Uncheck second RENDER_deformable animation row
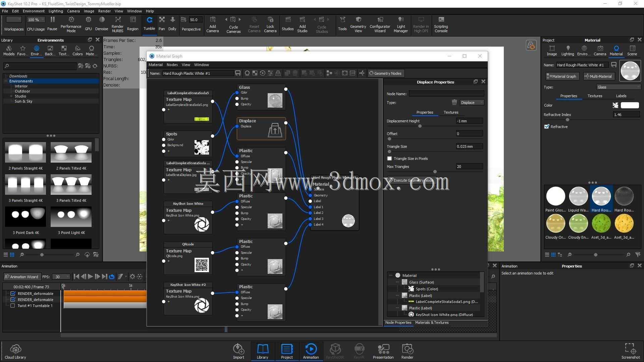 pyautogui.click(x=13, y=299)
